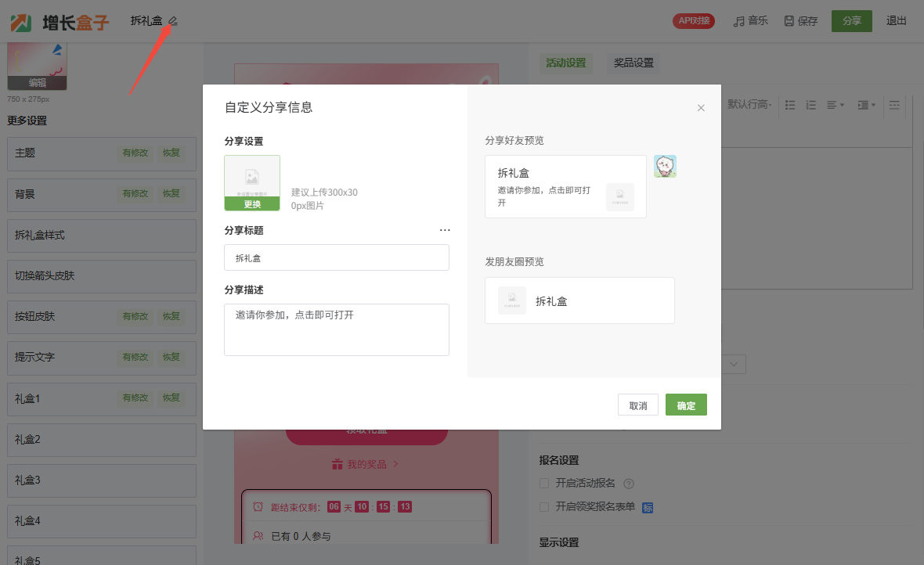Click the three-dots icon beside 分享标题
The width and height of the screenshot is (924, 565).
[x=445, y=231]
